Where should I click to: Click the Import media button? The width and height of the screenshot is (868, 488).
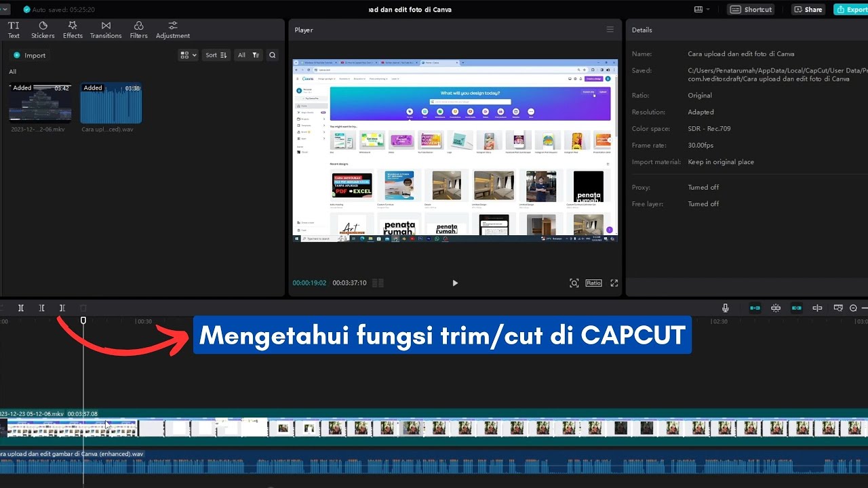coord(30,55)
